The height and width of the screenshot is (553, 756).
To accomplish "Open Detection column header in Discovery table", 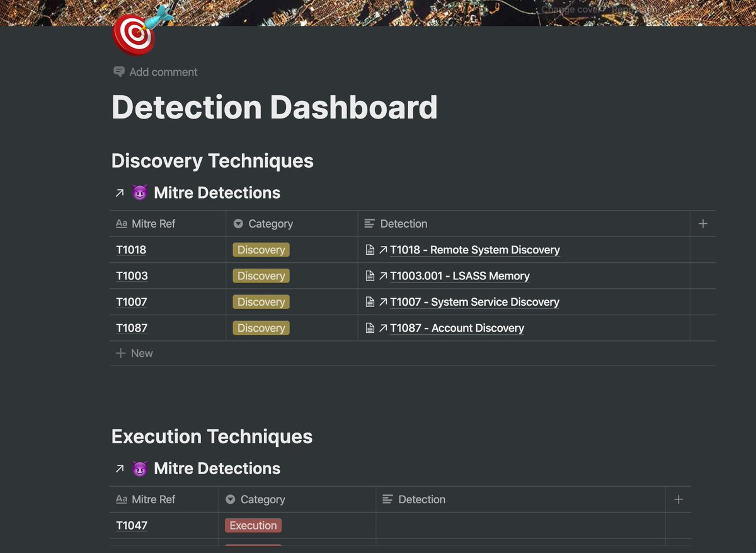I will (524, 223).
